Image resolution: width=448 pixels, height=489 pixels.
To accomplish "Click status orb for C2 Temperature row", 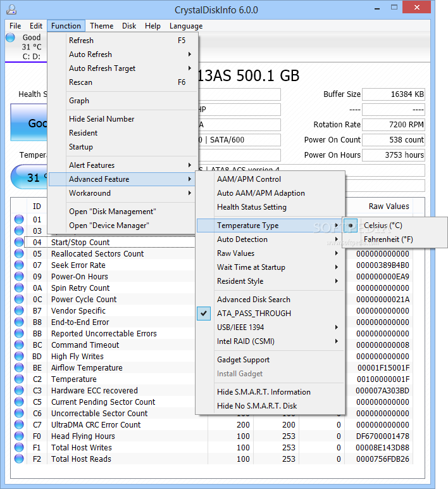I will pos(19,379).
